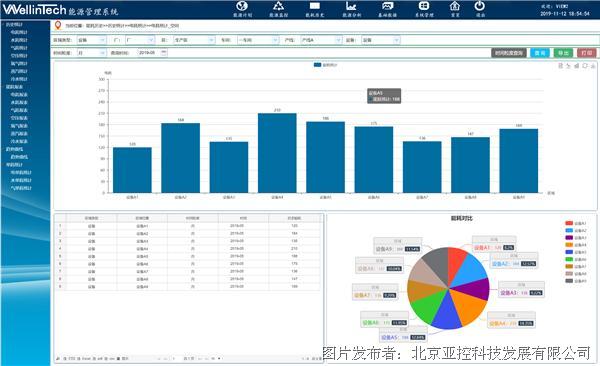The image size is (600, 366).
Task: Select the first report item under 能耗报表
Action: (19, 95)
